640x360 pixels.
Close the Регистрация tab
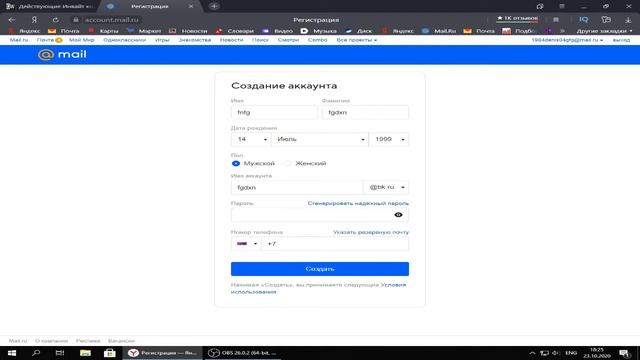pyautogui.click(x=191, y=6)
